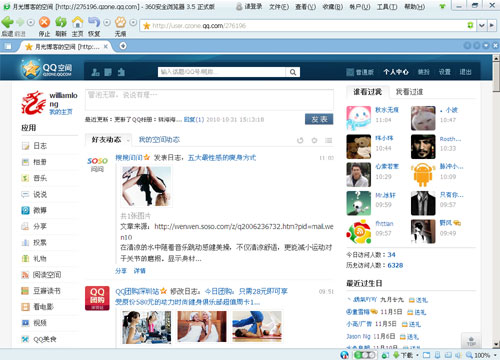
Task: Open the 好友动态 dropdown arrow
Action: click(x=128, y=140)
